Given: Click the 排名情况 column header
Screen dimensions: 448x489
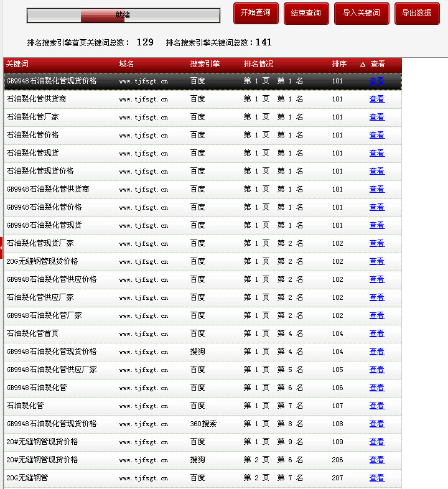Looking at the screenshot, I should (x=258, y=64).
